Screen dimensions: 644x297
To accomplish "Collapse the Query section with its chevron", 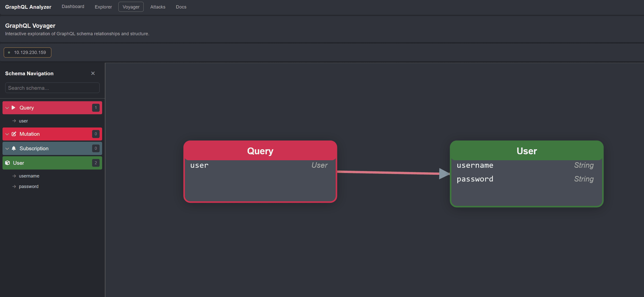I will coord(7,107).
